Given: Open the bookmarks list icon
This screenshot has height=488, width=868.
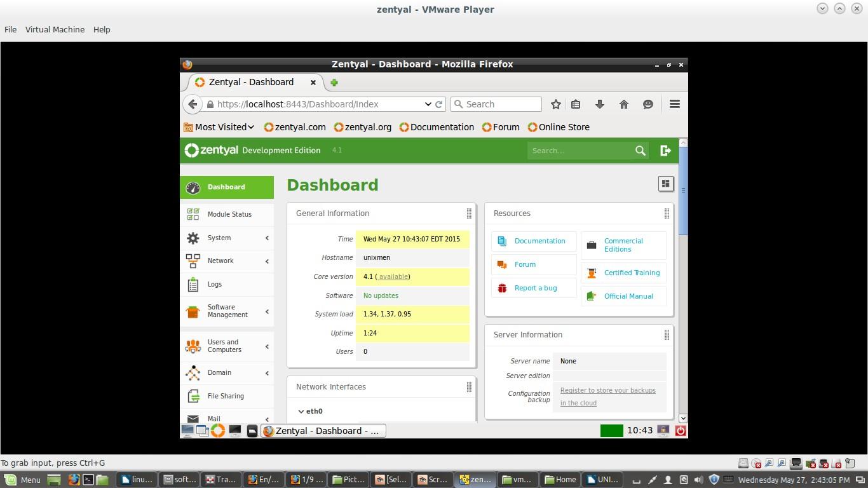Looking at the screenshot, I should (576, 104).
